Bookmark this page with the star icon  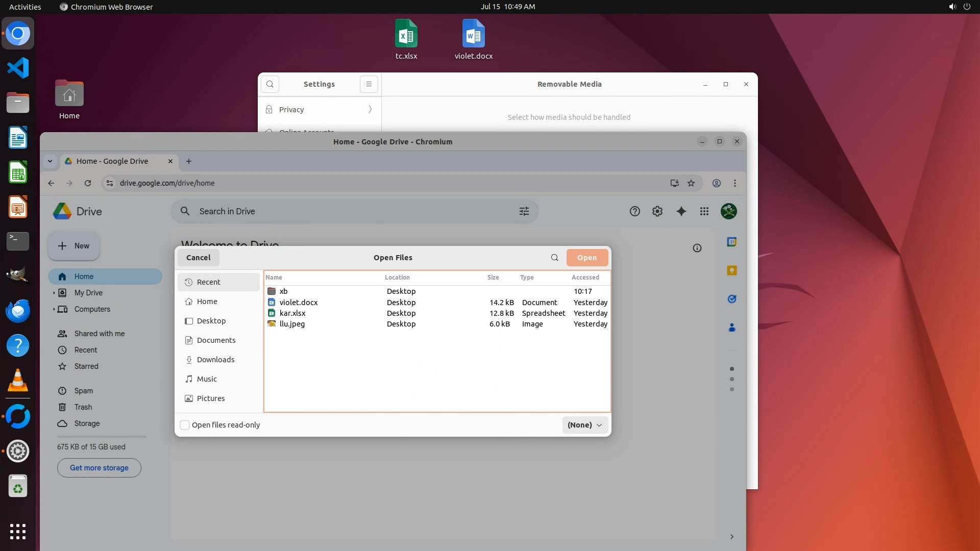point(691,183)
